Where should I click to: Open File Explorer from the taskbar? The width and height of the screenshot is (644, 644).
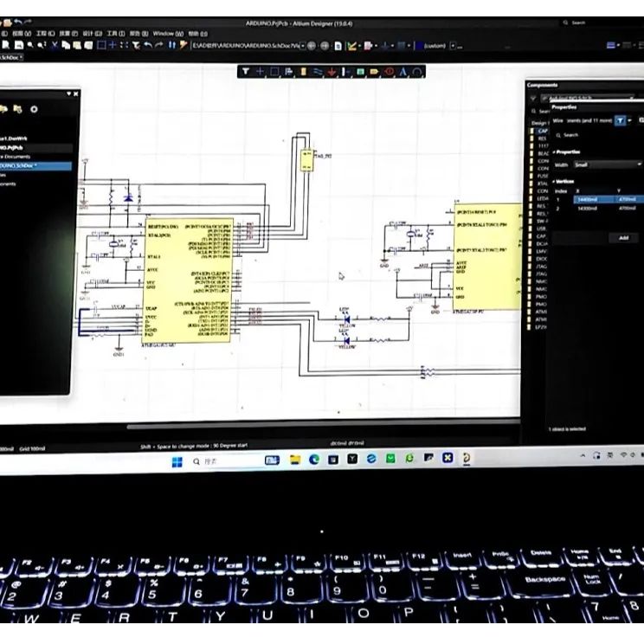(x=295, y=460)
